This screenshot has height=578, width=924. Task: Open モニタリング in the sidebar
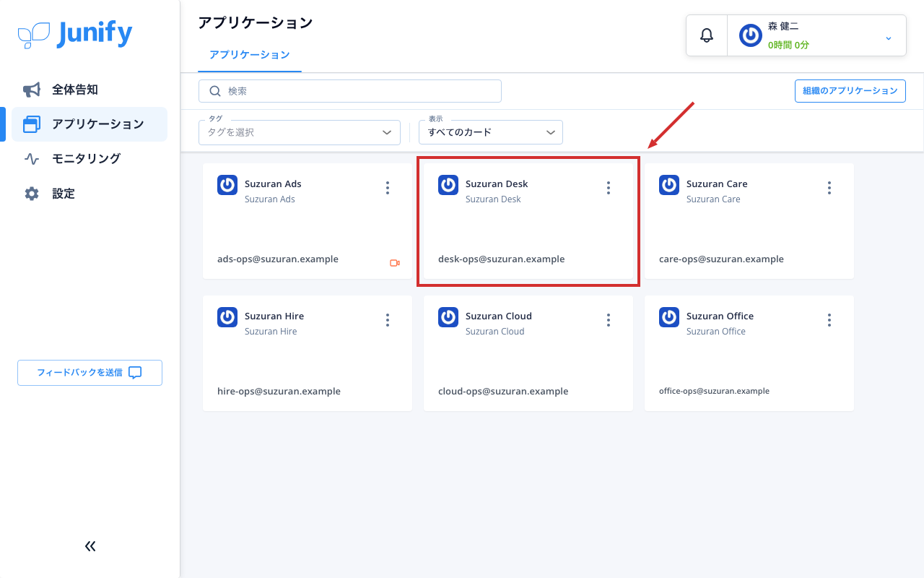tap(90, 159)
